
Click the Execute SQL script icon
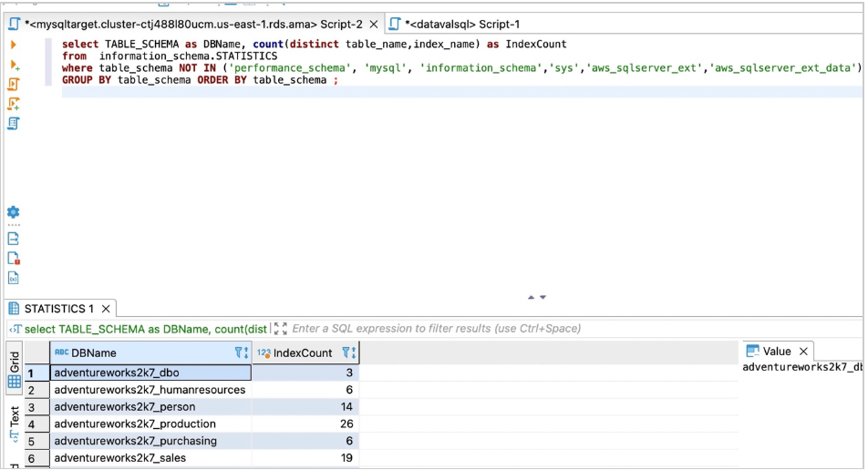[14, 84]
